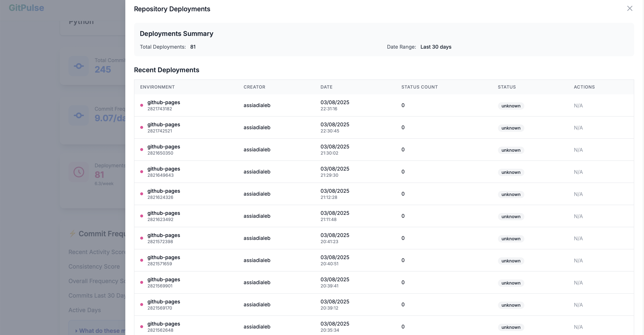Click status count 0 for deployment 2821572398
This screenshot has height=335, width=644.
pyautogui.click(x=403, y=238)
